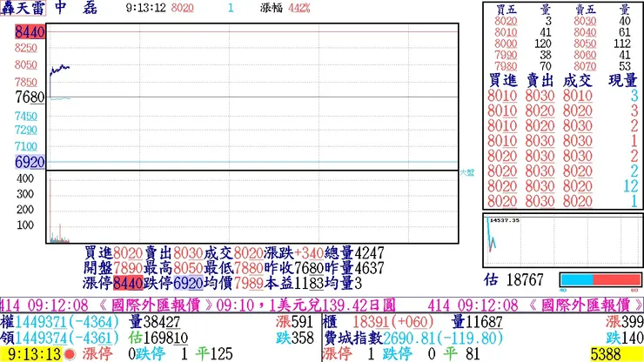
Task: Click the yellow 9:13:13 clock at the bottom left
Action: [x=31, y=354]
